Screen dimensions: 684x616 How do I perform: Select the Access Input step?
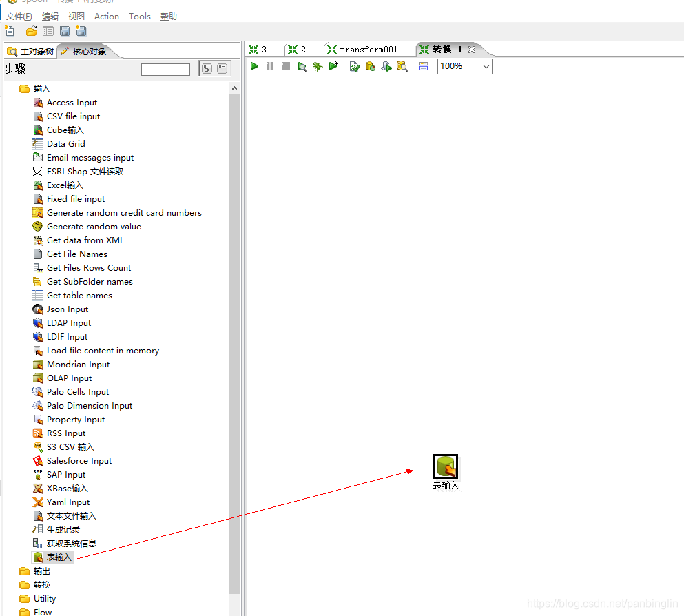pos(65,103)
